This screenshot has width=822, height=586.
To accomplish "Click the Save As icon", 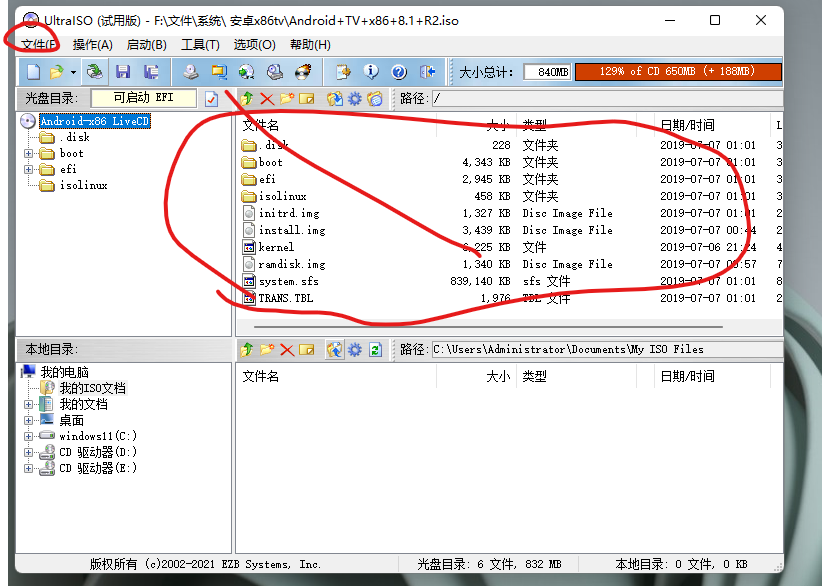I will (x=152, y=72).
